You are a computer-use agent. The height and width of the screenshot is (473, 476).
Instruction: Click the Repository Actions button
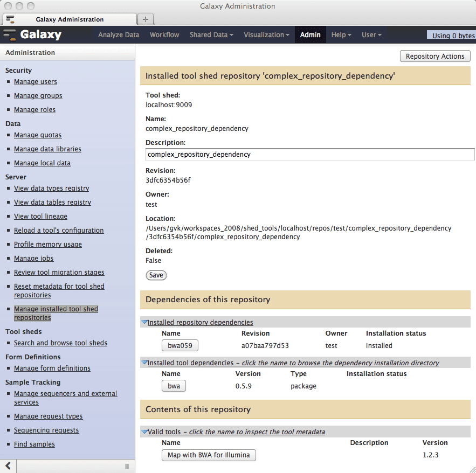435,56
